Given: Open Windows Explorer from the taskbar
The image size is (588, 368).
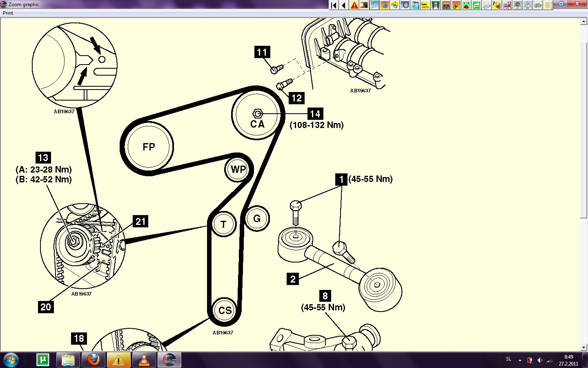Looking at the screenshot, I should (68, 360).
